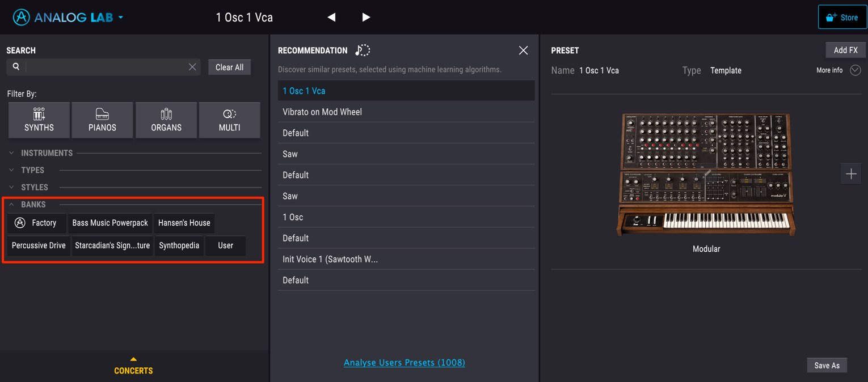Toggle the Organs filter
The width and height of the screenshot is (868, 382).
166,120
